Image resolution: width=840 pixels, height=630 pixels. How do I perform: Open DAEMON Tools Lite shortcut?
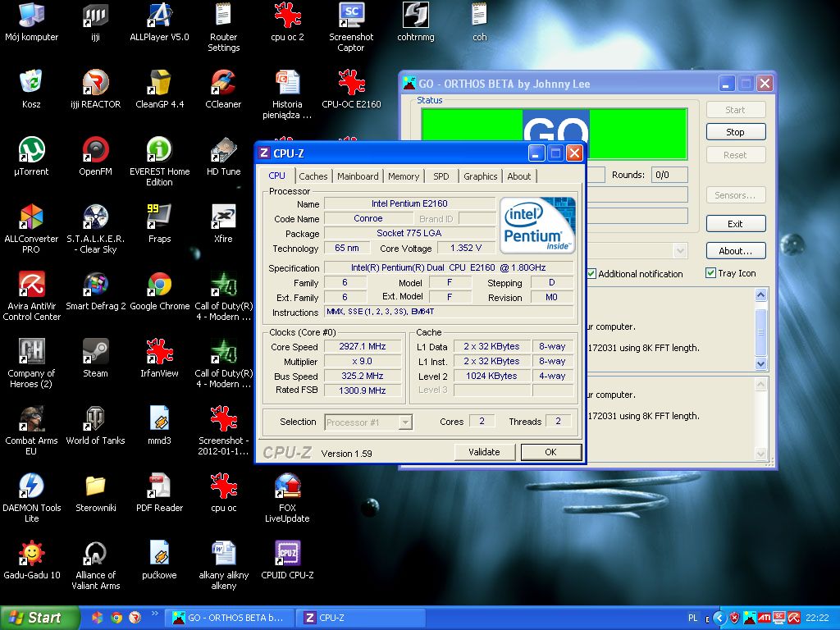click(31, 486)
